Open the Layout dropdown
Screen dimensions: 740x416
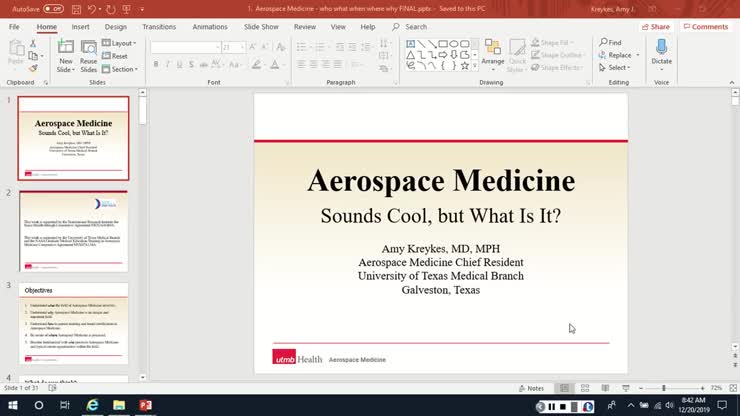click(119, 43)
